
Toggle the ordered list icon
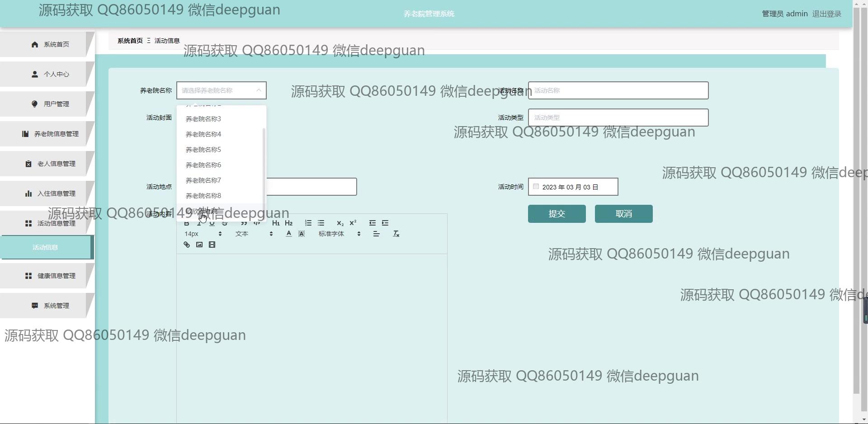[x=308, y=223]
